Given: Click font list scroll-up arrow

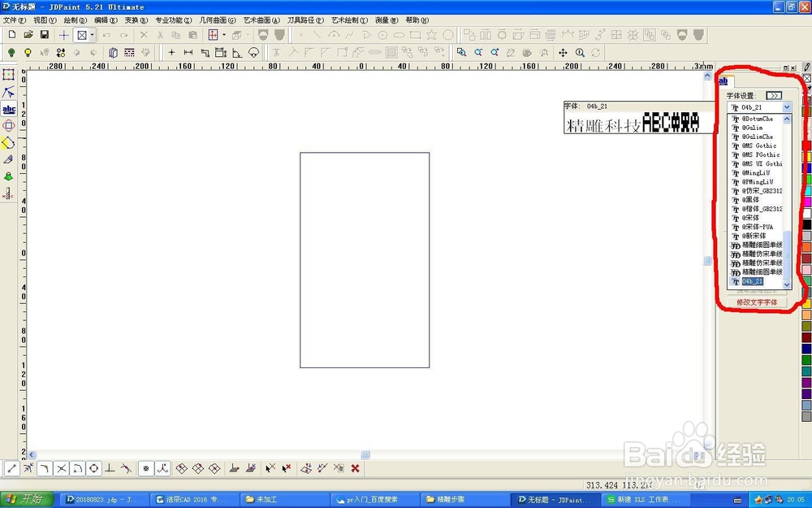Looking at the screenshot, I should 787,119.
